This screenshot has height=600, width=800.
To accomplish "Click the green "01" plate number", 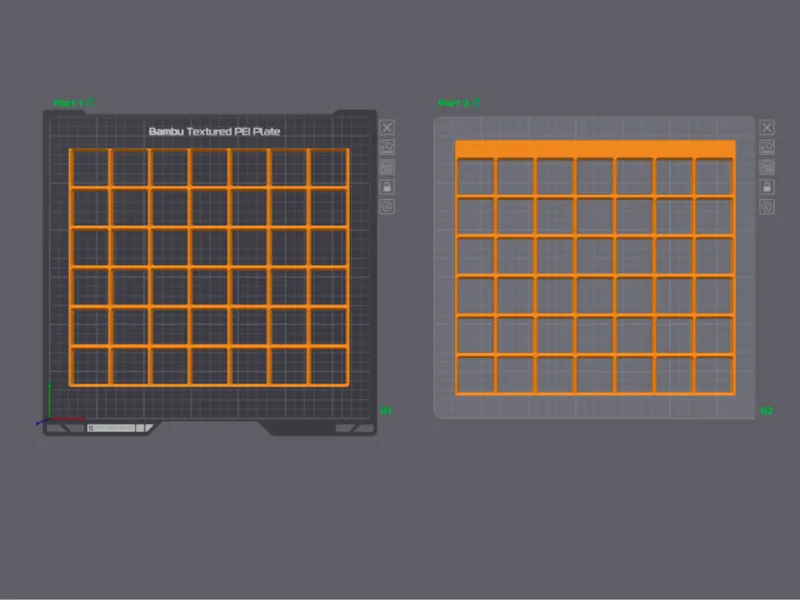I will click(x=386, y=411).
